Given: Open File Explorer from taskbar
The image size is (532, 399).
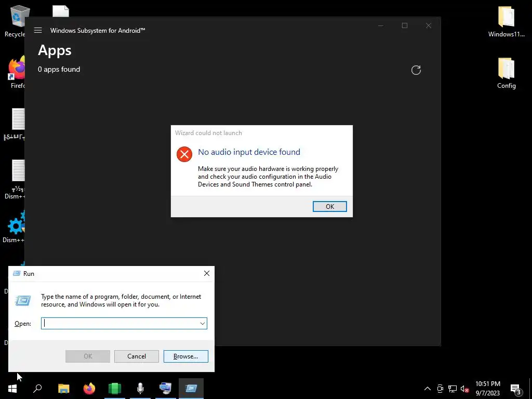Looking at the screenshot, I should 63,389.
